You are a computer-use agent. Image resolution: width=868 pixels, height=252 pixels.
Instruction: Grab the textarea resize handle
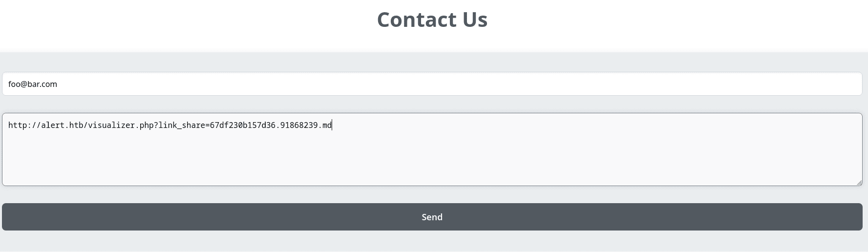859,183
